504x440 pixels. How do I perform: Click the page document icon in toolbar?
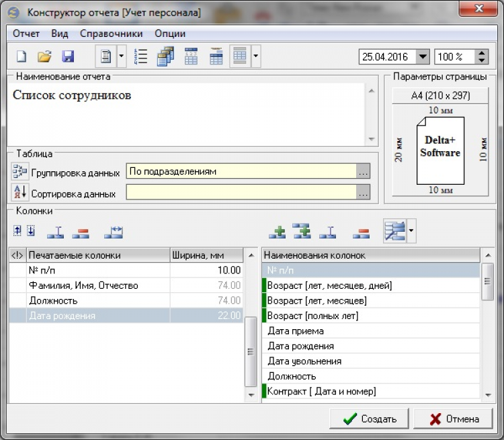click(x=106, y=56)
